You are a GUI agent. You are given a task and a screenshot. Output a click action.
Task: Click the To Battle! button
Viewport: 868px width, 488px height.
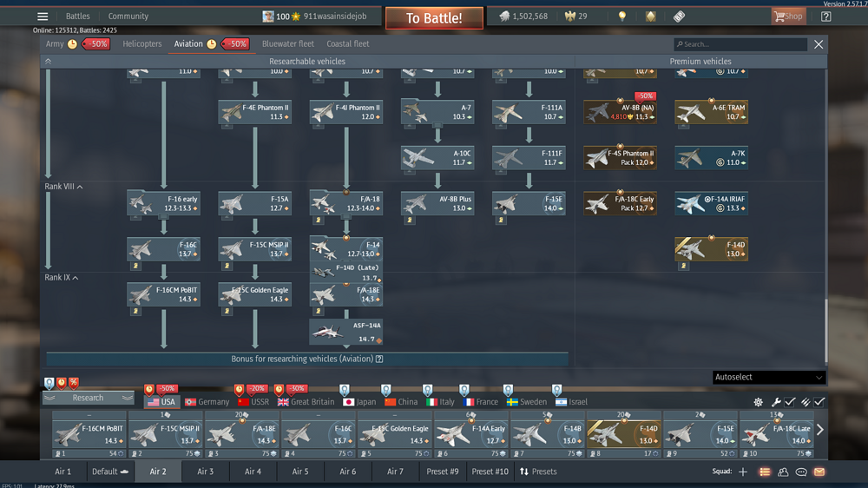(434, 17)
